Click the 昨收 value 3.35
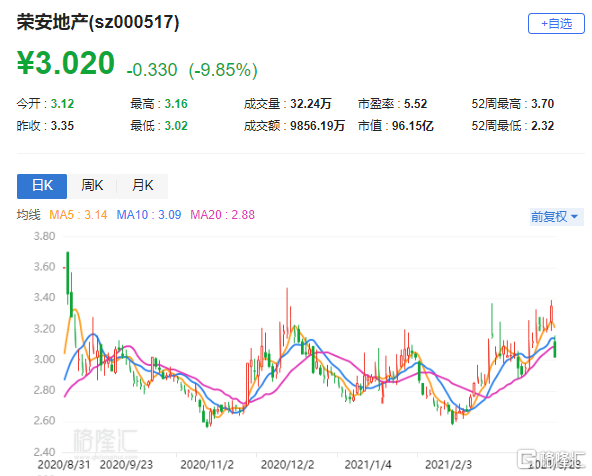The width and height of the screenshot is (592, 476). [x=62, y=126]
